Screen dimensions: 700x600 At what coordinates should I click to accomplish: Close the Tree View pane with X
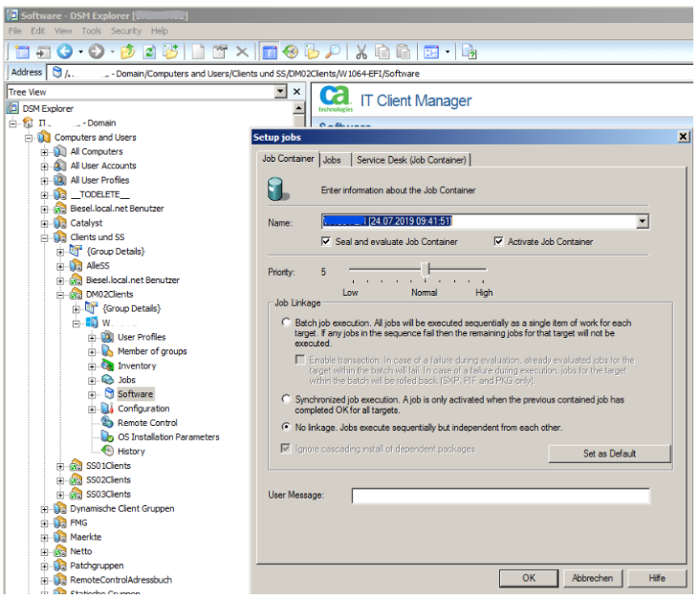point(296,92)
